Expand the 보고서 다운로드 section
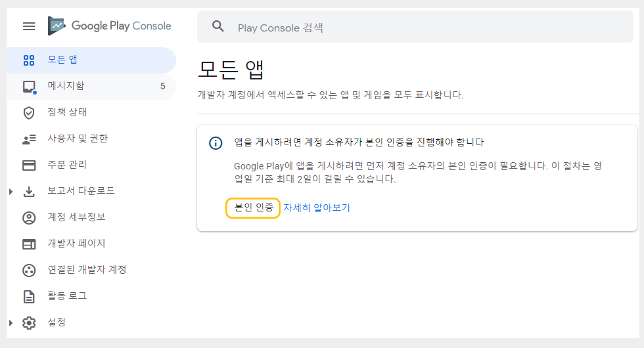 (11, 192)
